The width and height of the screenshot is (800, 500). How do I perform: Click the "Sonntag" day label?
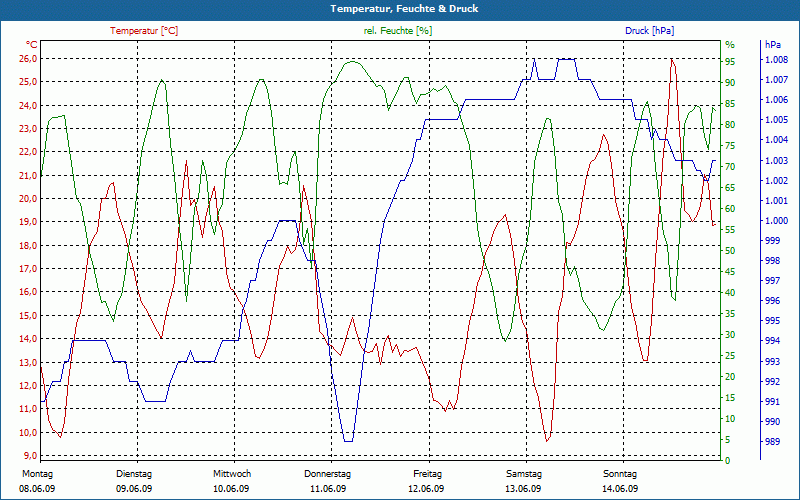[620, 474]
